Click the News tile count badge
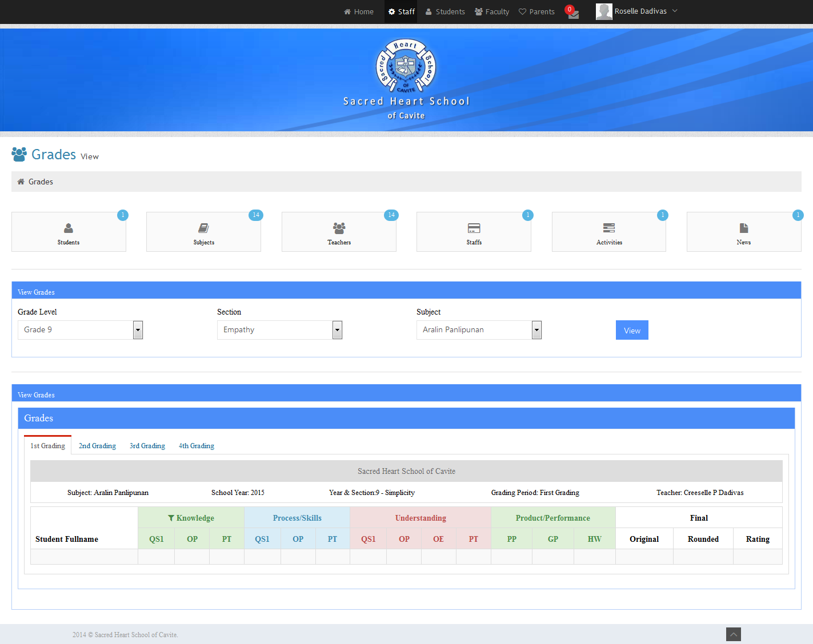This screenshot has height=644, width=813. [x=798, y=215]
